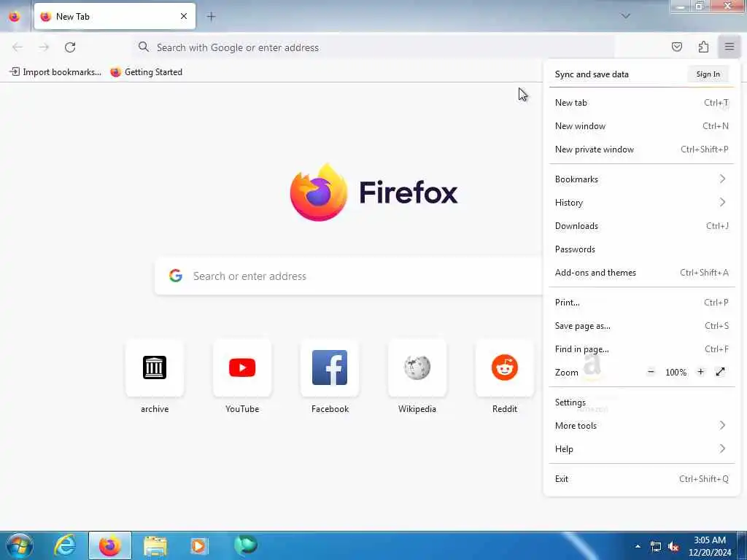Open the Getting Started bookmark
The width and height of the screenshot is (747, 560).
tap(146, 72)
